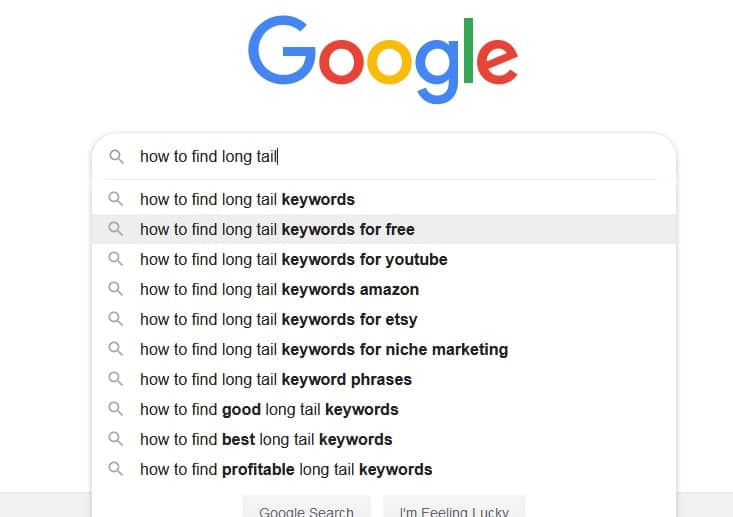
Task: Pick 'long tail keywords for youtube' suggestion
Action: click(293, 259)
